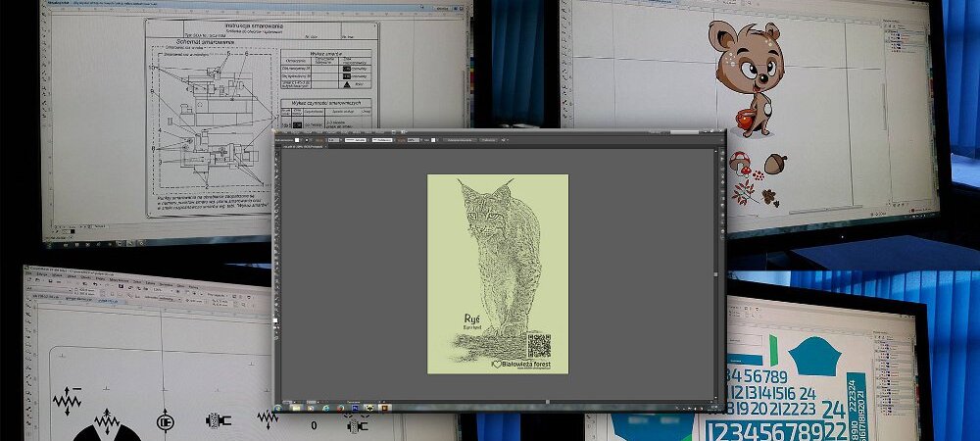The width and height of the screenshot is (980, 441).
Task: Click the Document Setup button in the control bar
Action: coord(456,140)
